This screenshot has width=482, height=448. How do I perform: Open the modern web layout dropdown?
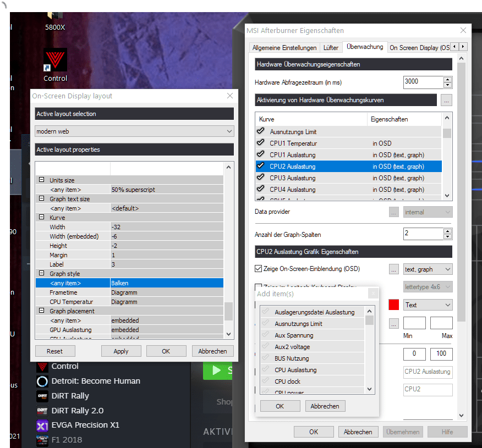pyautogui.click(x=134, y=131)
